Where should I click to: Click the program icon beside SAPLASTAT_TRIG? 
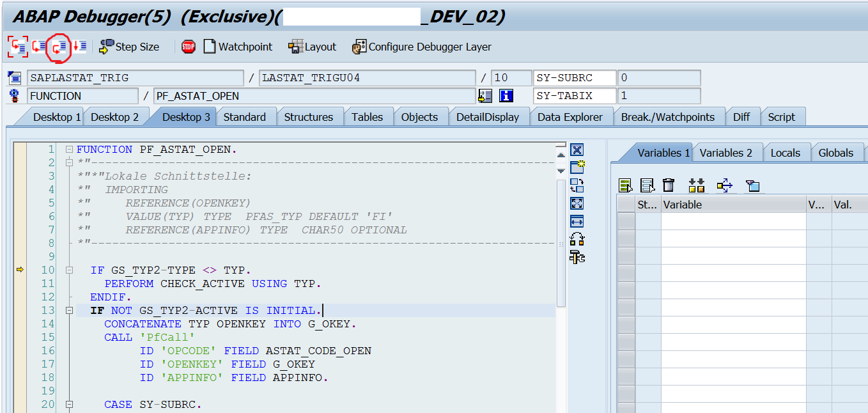click(x=15, y=78)
